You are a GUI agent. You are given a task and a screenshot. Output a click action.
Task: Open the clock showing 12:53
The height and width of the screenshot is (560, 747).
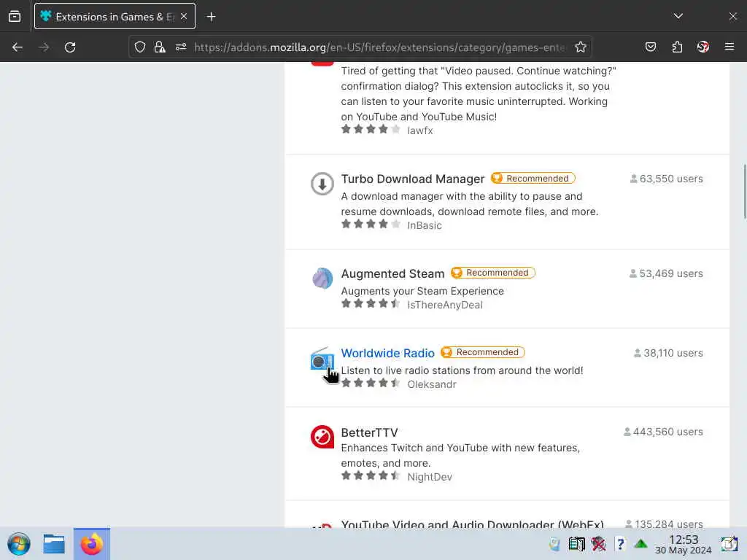coord(683,544)
